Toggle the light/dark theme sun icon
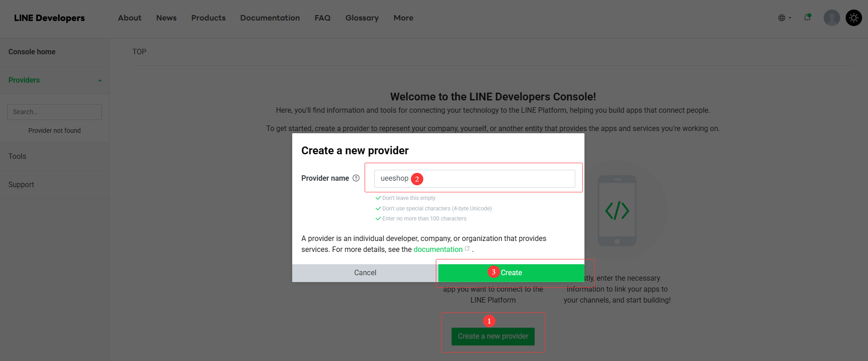Image resolution: width=868 pixels, height=361 pixels. 853,18
